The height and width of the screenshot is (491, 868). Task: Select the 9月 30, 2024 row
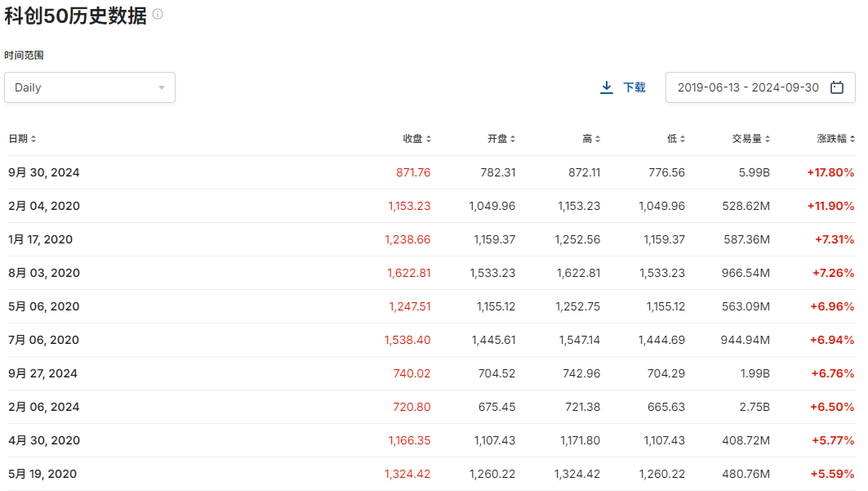click(x=44, y=172)
